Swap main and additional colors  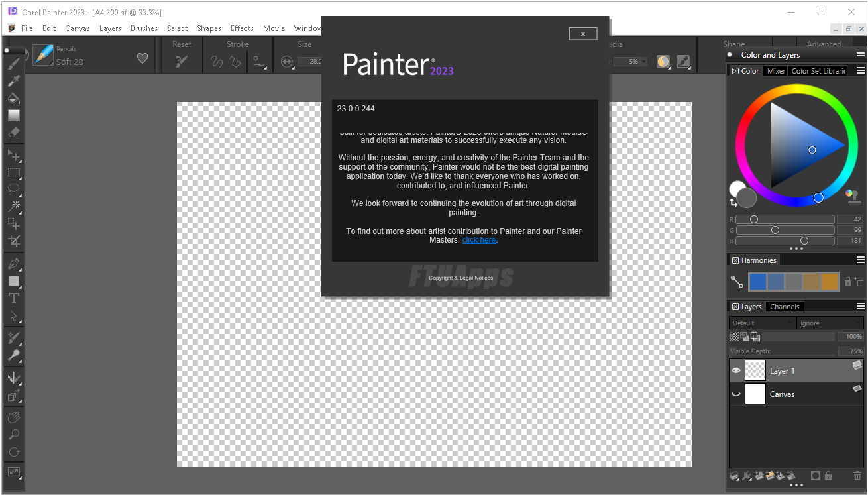[733, 203]
